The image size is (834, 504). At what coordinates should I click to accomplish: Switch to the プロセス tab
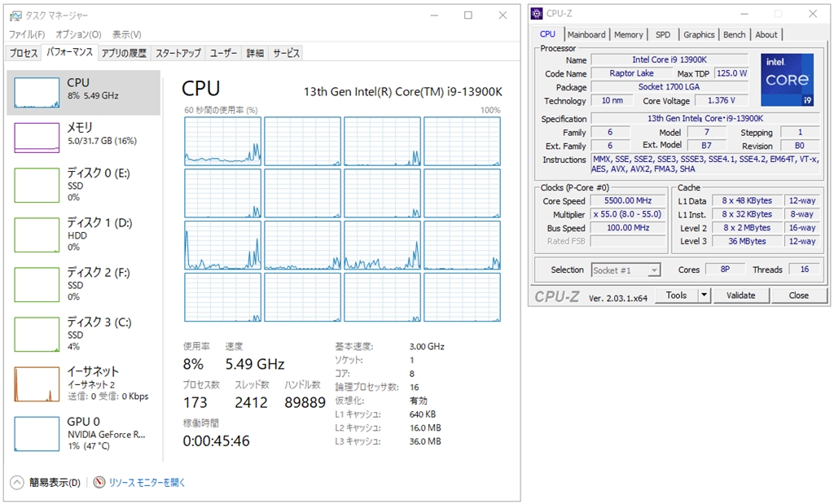point(24,53)
